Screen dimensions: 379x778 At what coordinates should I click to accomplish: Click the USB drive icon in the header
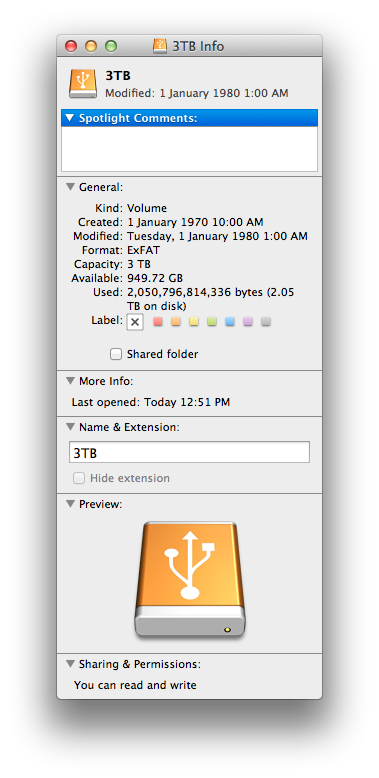pos(83,83)
